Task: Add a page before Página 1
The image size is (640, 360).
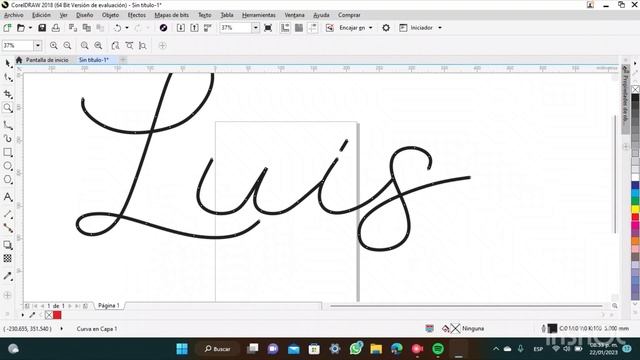Action: coord(27,306)
